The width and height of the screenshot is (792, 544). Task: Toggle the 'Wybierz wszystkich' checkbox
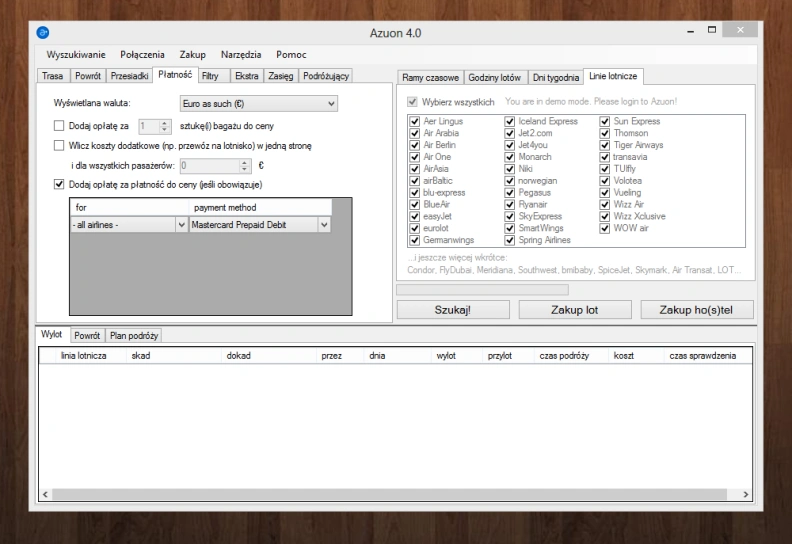click(x=413, y=102)
